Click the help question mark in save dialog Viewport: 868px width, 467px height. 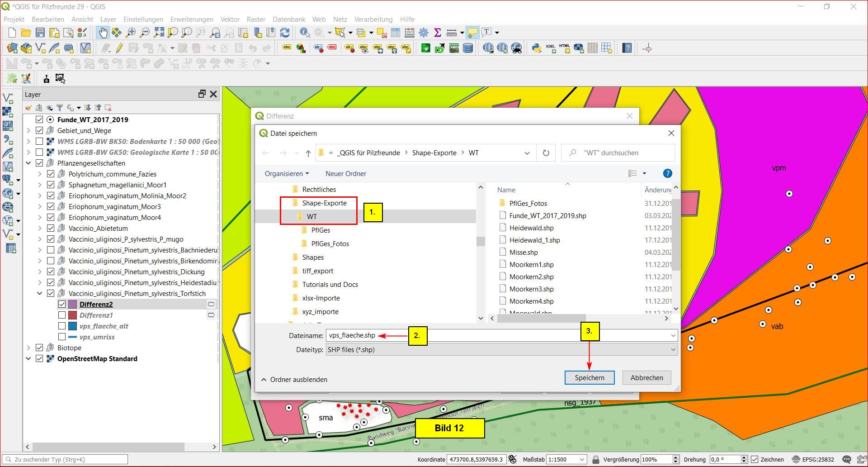tap(667, 173)
